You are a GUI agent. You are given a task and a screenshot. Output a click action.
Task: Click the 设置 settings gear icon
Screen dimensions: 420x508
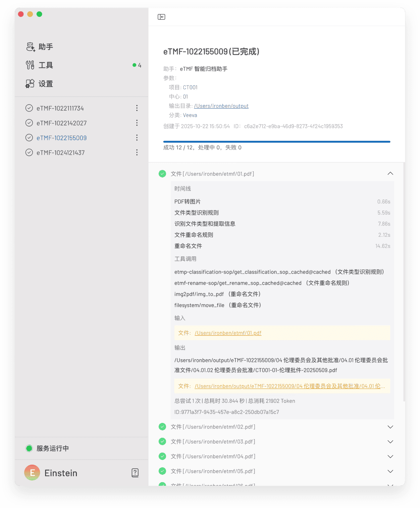30,84
